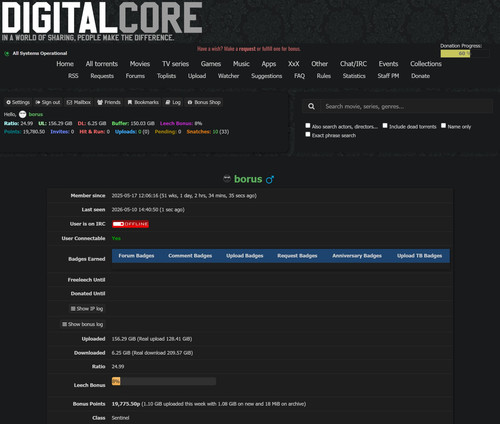This screenshot has height=424, width=500.
Task: Open the Bonus Shop
Action: [x=204, y=102]
